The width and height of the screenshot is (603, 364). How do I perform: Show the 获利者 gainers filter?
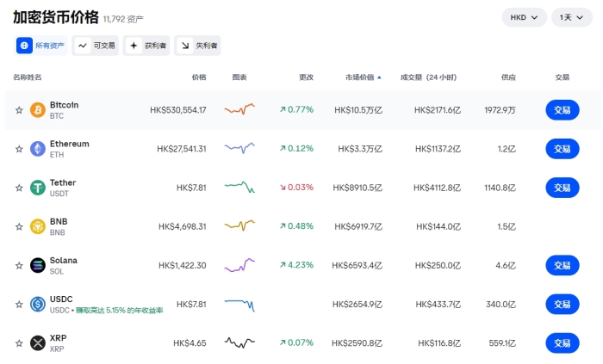tap(146, 46)
